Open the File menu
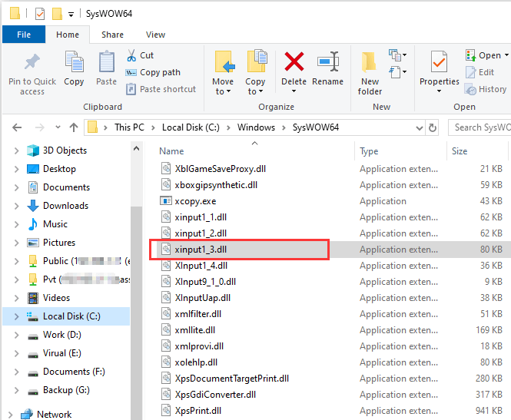The height and width of the screenshot is (420, 511). [24, 35]
